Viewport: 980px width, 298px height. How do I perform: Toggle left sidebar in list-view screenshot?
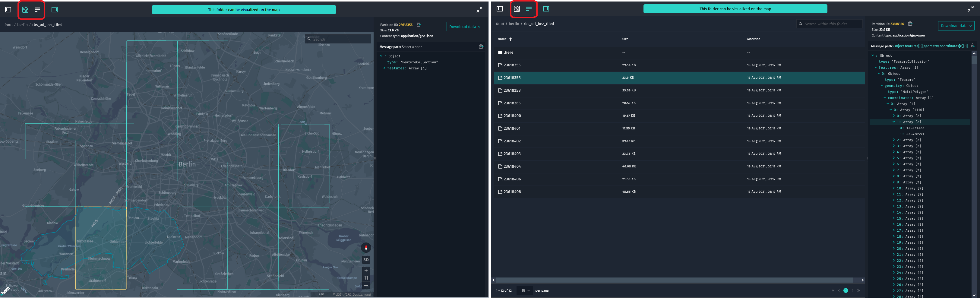tap(500, 9)
